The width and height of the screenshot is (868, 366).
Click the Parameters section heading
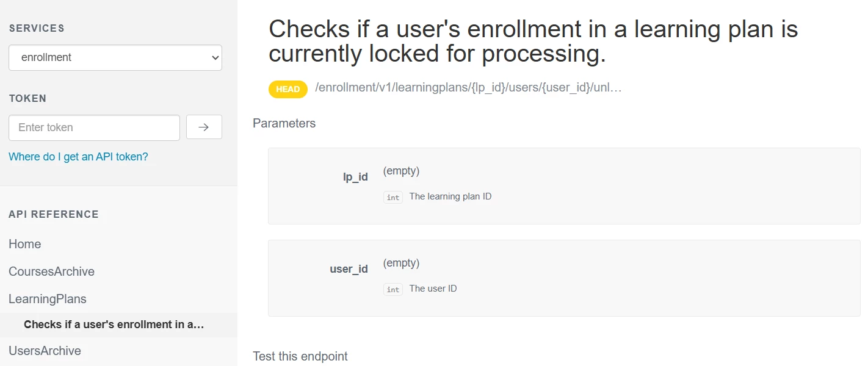(x=284, y=123)
